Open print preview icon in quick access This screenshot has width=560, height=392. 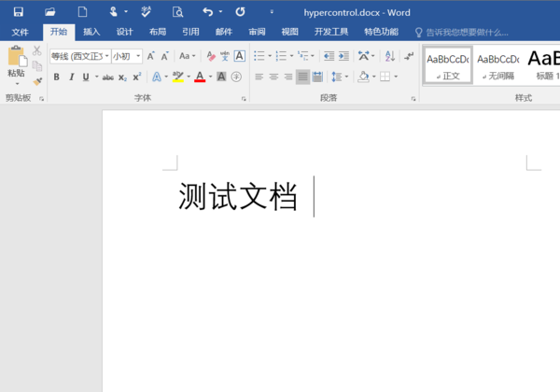pyautogui.click(x=177, y=12)
